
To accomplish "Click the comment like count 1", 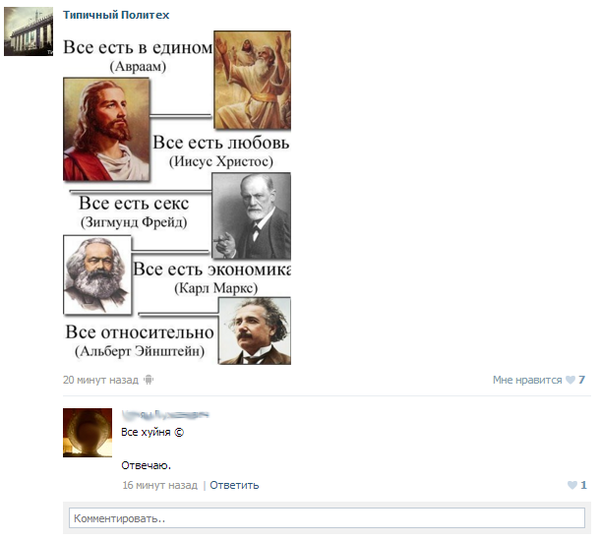I will pyautogui.click(x=583, y=485).
